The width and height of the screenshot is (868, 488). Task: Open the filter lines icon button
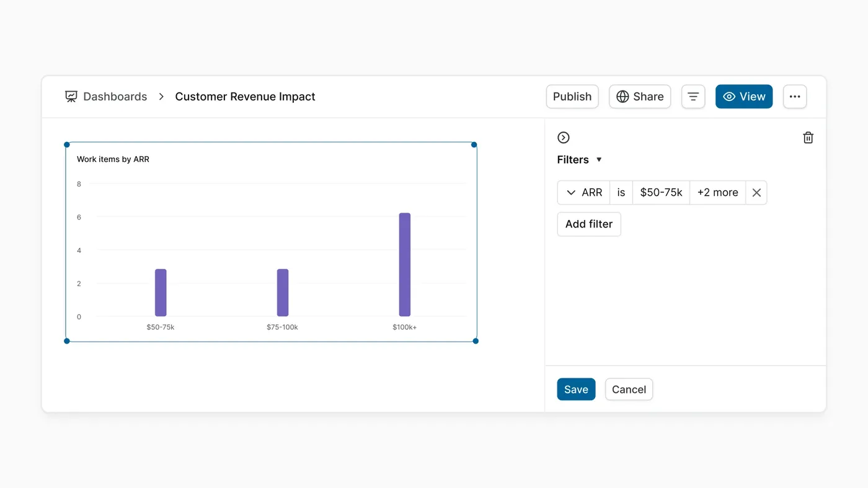[693, 97]
